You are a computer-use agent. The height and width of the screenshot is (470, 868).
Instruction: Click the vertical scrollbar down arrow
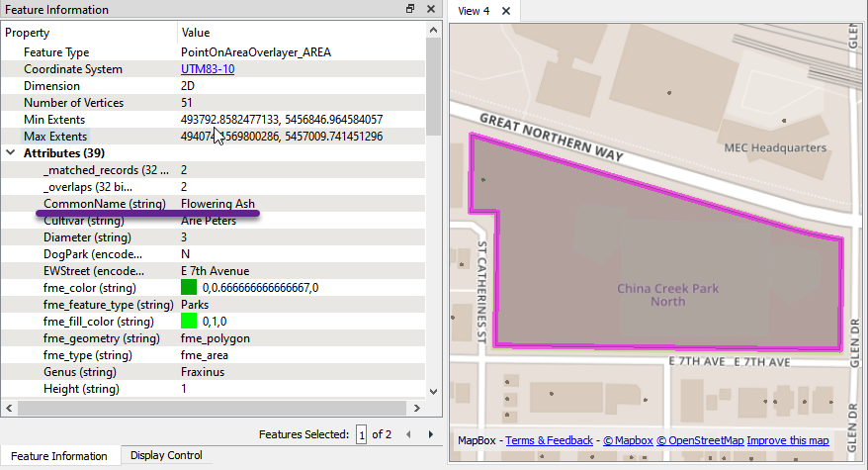433,393
